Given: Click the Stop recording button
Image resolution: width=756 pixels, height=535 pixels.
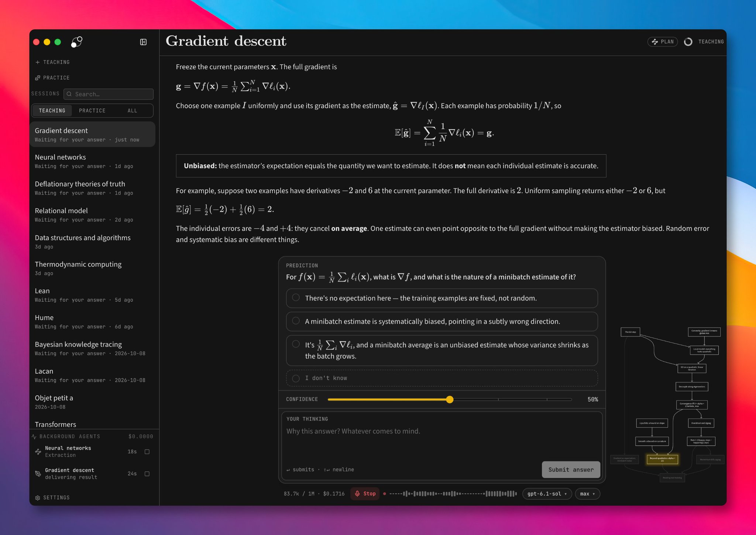Looking at the screenshot, I should point(365,494).
